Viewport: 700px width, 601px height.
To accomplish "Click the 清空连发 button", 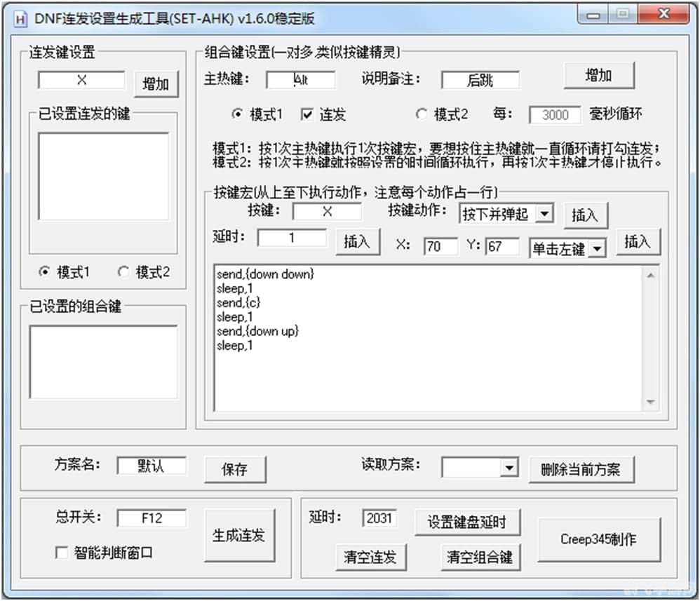I will (372, 558).
